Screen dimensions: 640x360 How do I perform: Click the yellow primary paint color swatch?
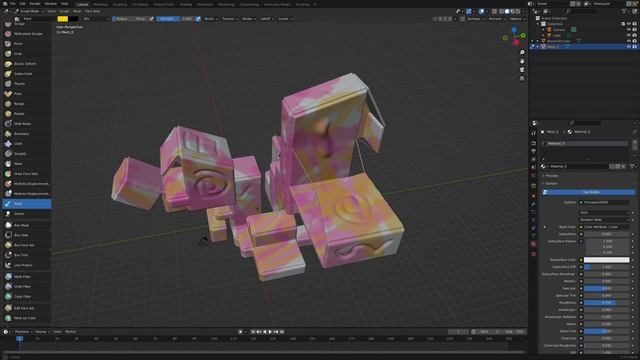click(62, 19)
